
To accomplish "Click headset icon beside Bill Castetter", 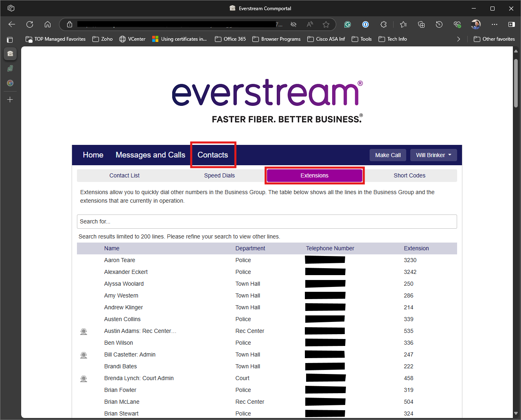I will click(x=83, y=355).
